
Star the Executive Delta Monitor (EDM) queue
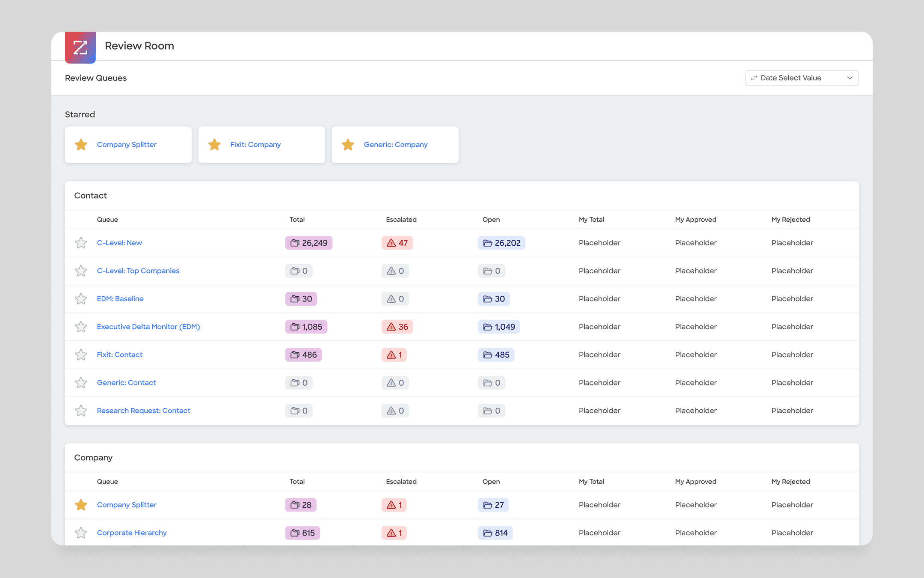[81, 327]
